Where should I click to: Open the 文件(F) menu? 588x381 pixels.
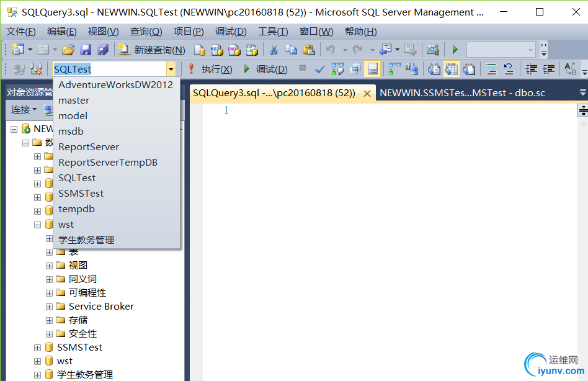coord(21,32)
